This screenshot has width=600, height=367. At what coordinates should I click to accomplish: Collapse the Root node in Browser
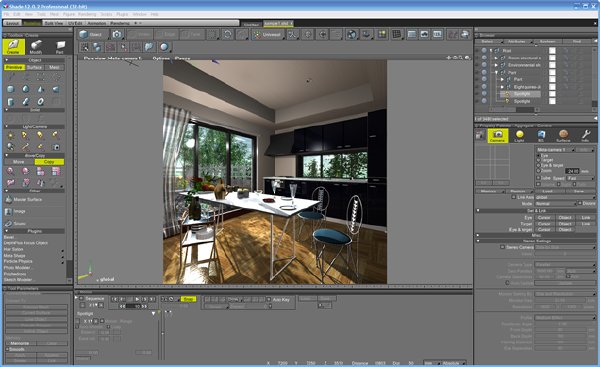491,50
